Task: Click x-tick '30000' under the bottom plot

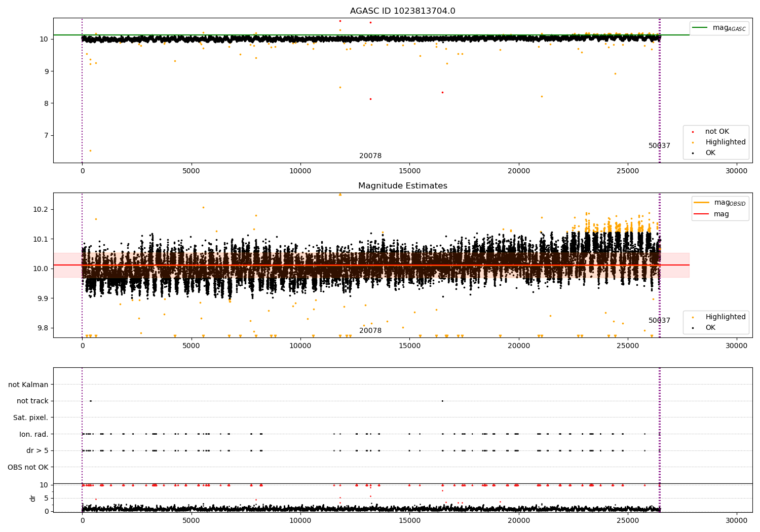Action: pyautogui.click(x=737, y=520)
